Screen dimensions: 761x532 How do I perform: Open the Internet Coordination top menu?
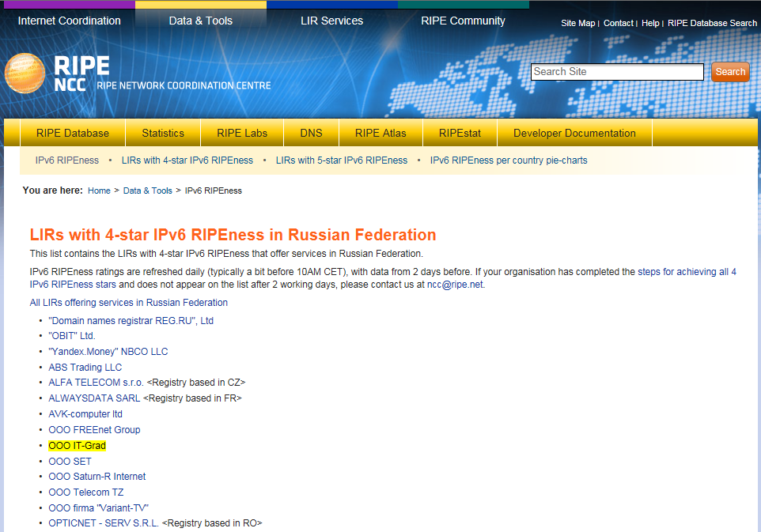70,21
